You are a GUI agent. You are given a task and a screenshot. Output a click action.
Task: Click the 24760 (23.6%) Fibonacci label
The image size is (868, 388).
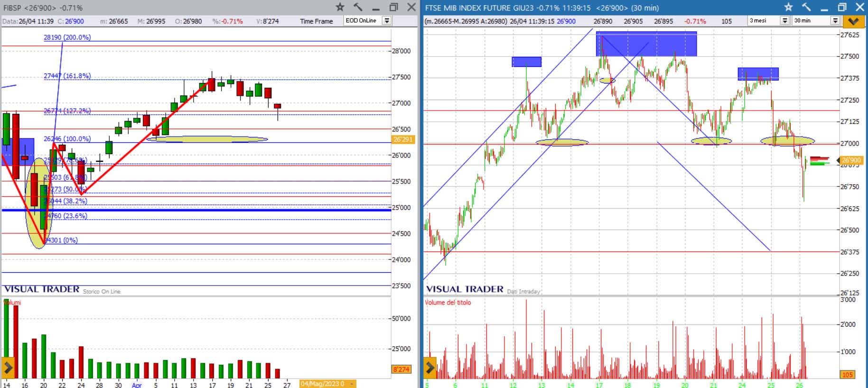tap(66, 216)
